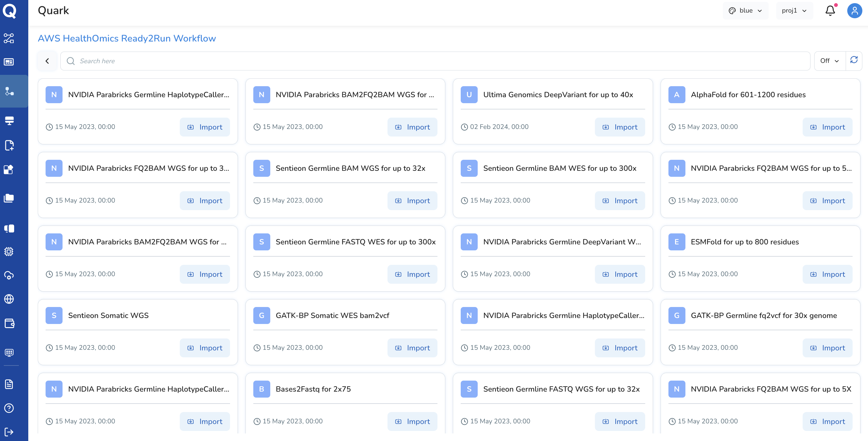Import NVIDIA Parabricks Germline DeepVariant workflow
This screenshot has width=868, height=441.
620,274
